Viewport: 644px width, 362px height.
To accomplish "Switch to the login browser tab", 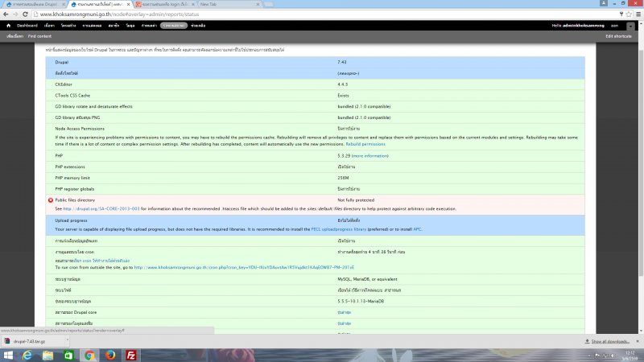I will [164, 4].
